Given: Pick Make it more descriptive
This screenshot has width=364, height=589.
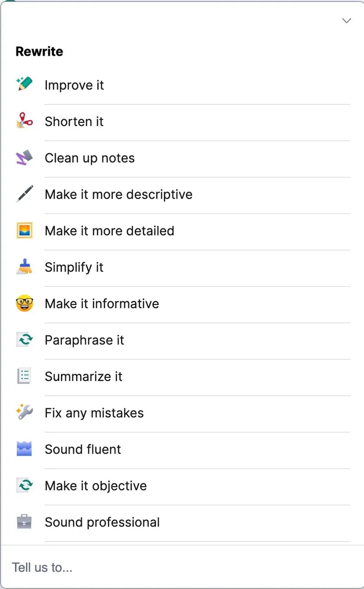Looking at the screenshot, I should (119, 195).
